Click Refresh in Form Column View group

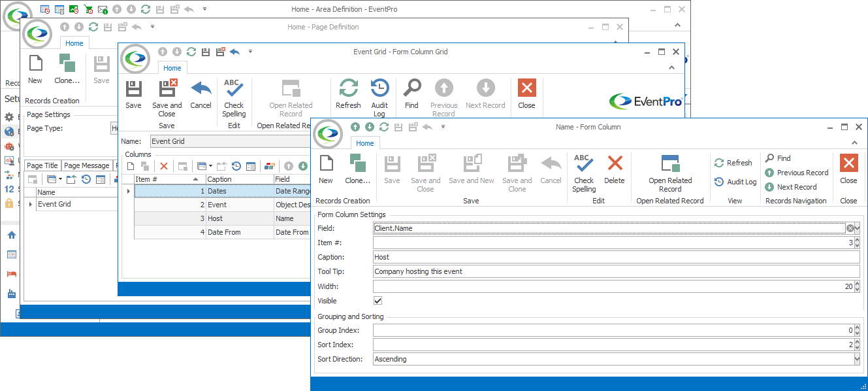[x=733, y=163]
